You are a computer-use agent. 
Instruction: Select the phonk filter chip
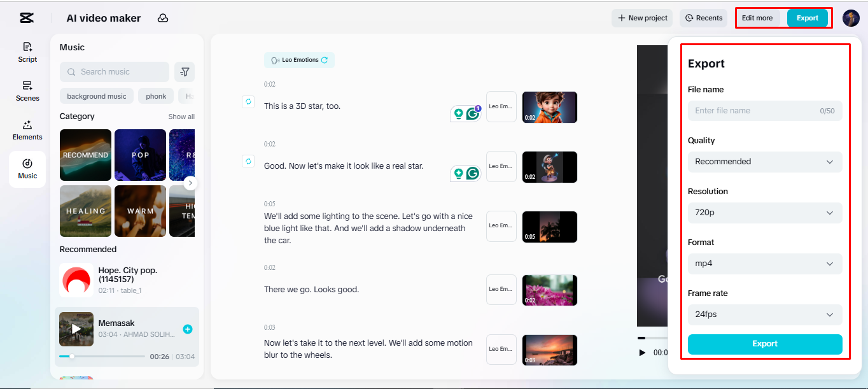(155, 95)
